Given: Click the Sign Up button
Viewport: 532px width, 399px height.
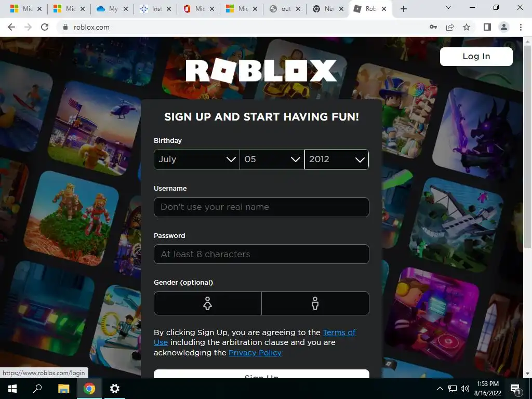Looking at the screenshot, I should point(261,374).
